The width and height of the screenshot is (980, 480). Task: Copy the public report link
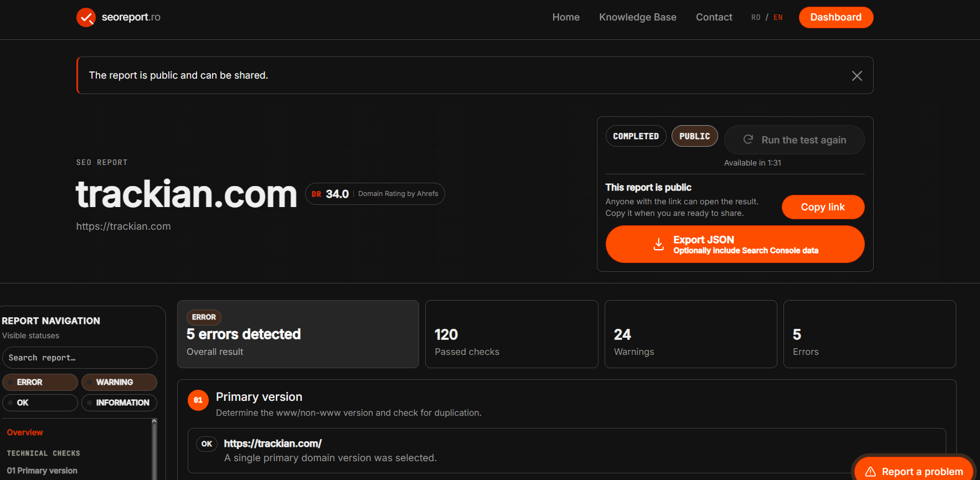tap(823, 207)
